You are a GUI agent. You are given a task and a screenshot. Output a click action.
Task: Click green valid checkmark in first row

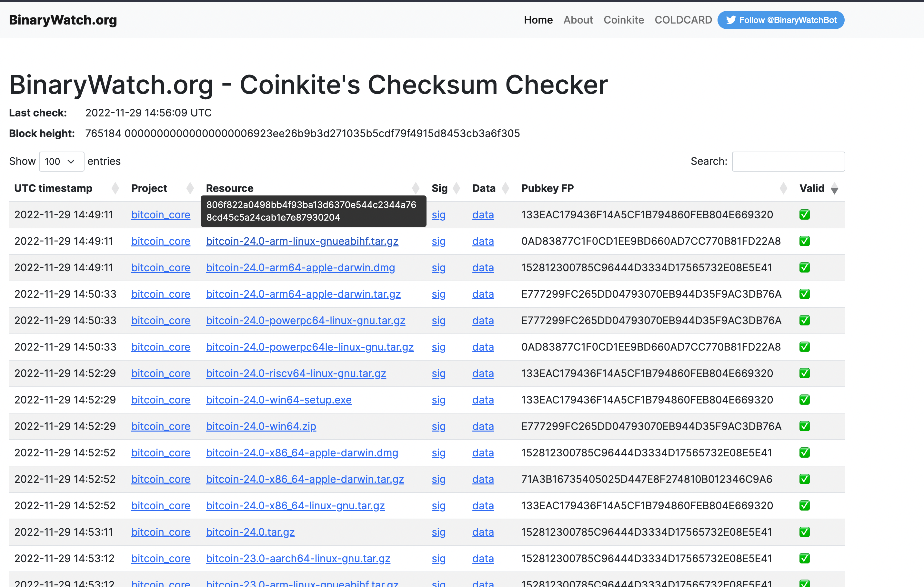[805, 214]
